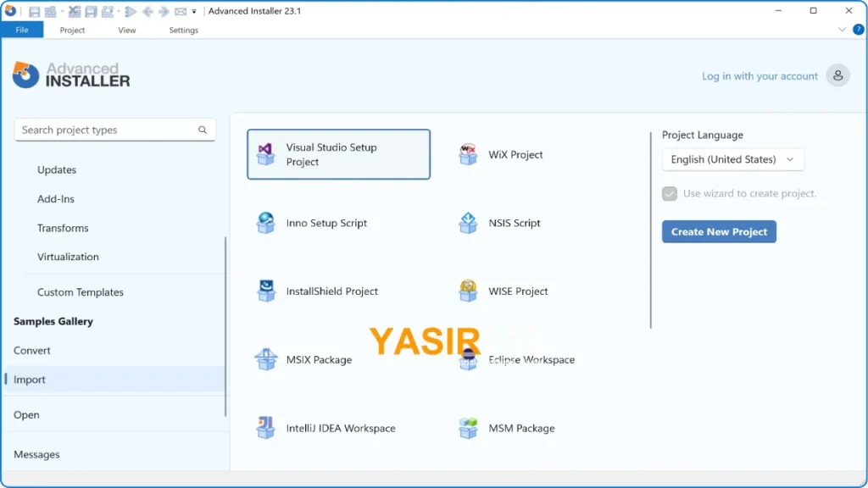Select Virtualization in the sidebar

click(x=68, y=257)
